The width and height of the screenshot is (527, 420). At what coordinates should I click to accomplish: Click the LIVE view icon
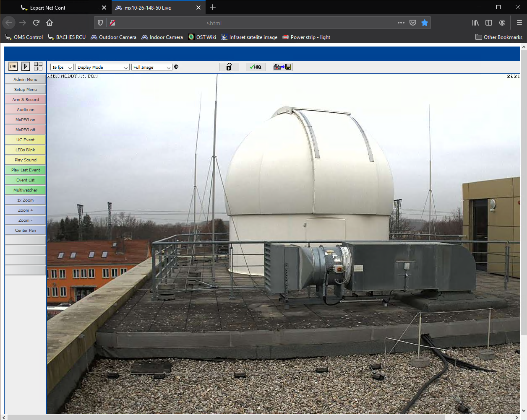click(13, 66)
